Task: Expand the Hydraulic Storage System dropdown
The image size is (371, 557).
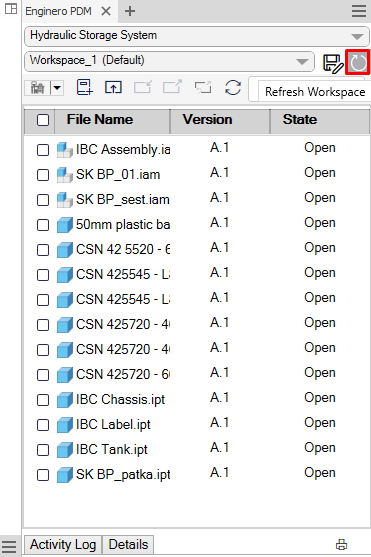Action: (357, 36)
